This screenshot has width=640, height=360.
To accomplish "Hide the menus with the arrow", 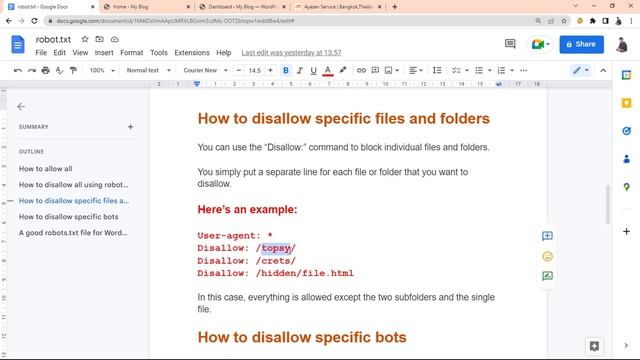I will point(603,71).
